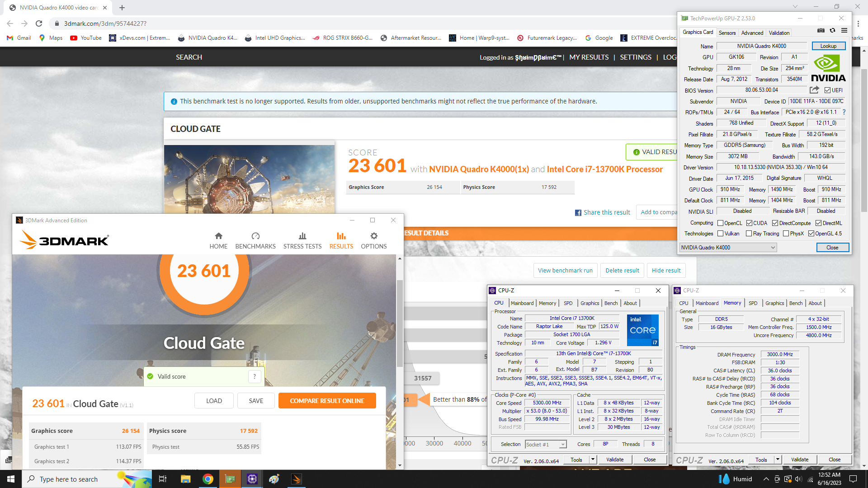Reload the browser page
Viewport: 868px width, 488px height.
[39, 23]
